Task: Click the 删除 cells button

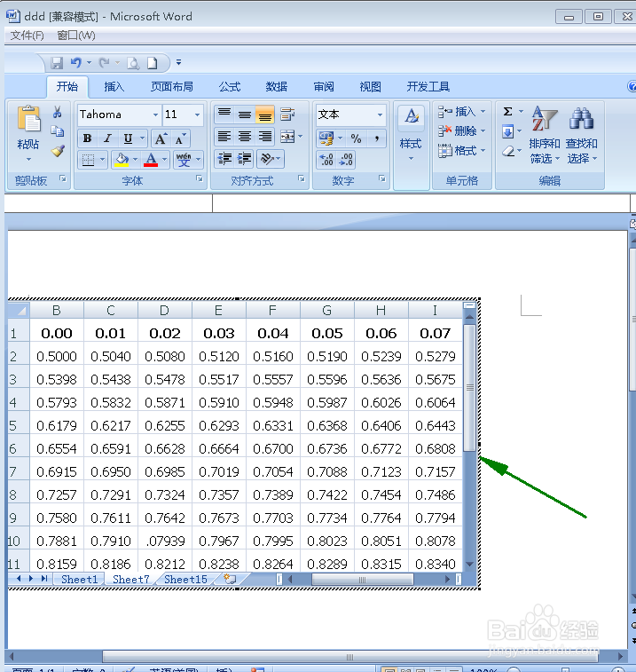Action: (461, 130)
